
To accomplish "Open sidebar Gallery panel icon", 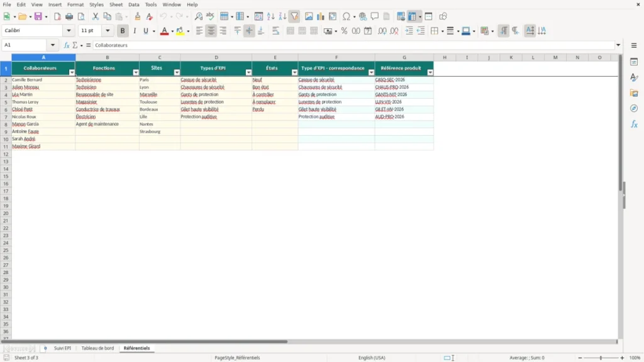I will [x=634, y=93].
